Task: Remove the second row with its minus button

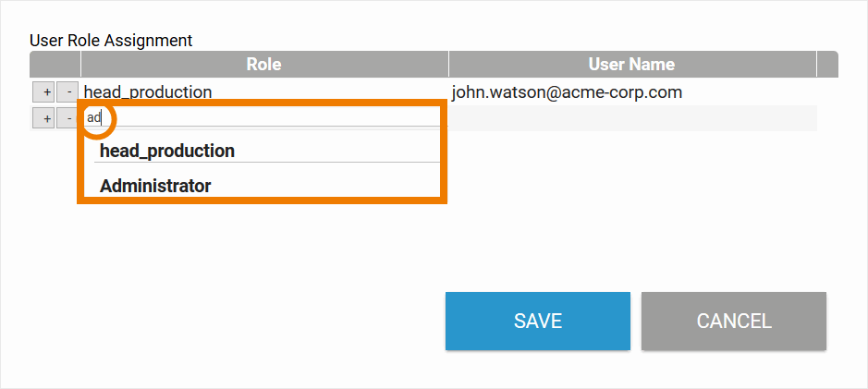Action: point(67,118)
